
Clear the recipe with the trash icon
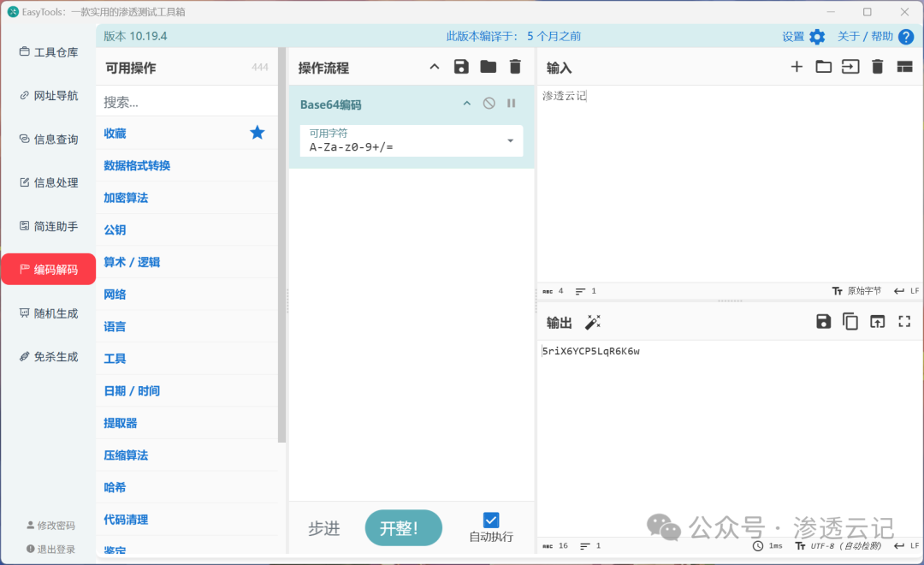point(515,67)
